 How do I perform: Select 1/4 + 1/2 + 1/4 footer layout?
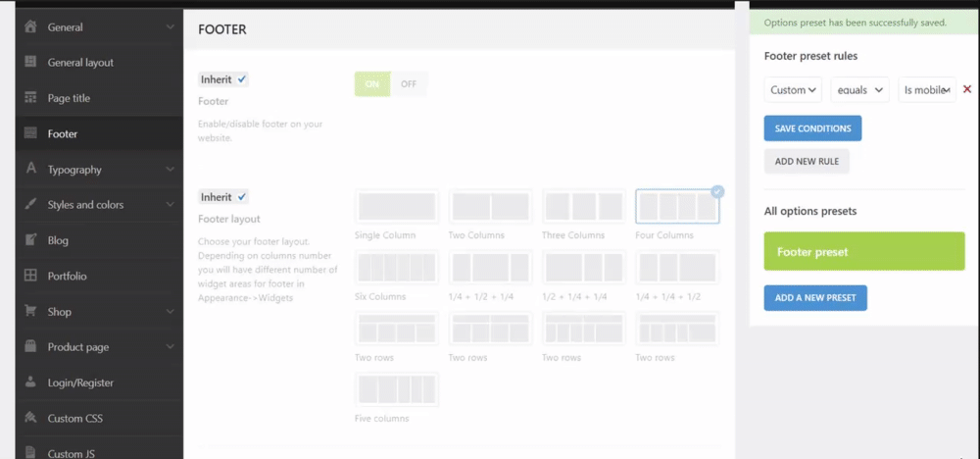coord(490,268)
